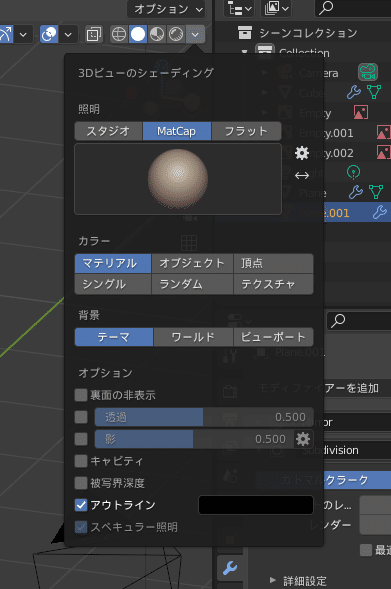Set background to ビューポート
The width and height of the screenshot is (391, 589).
pos(273,337)
